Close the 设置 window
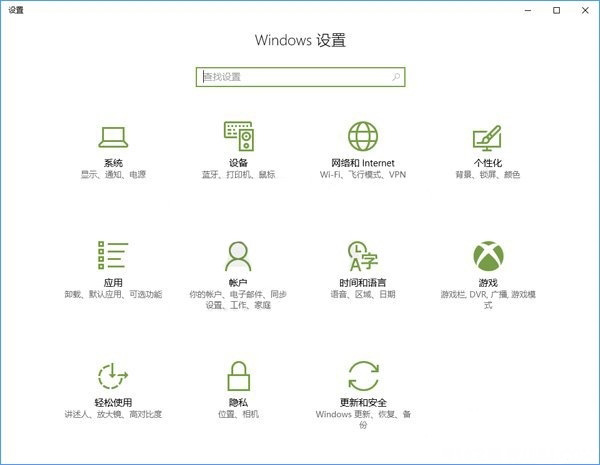Screen dimensions: 600x465 pos(585,10)
